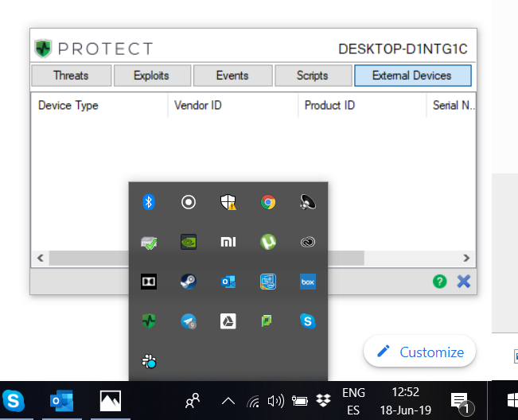Click the left scroll arrow of list
The height and width of the screenshot is (420, 518).
click(41, 258)
